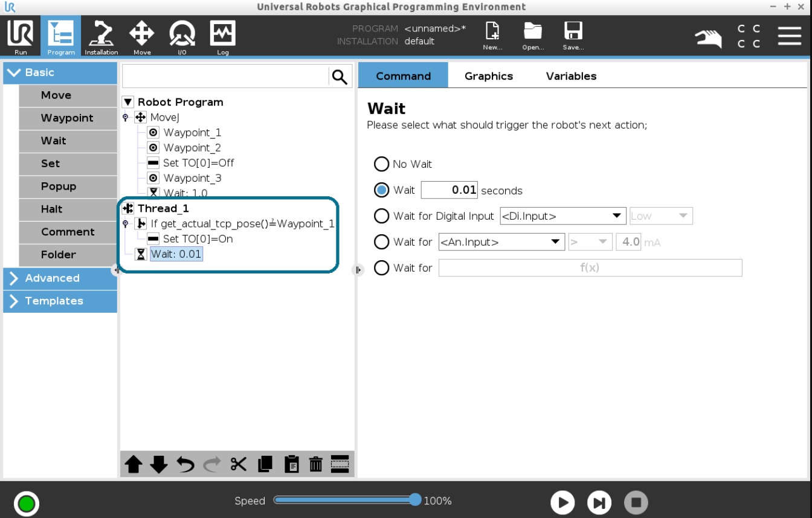Open the greater-than comparison dropdown

(590, 242)
